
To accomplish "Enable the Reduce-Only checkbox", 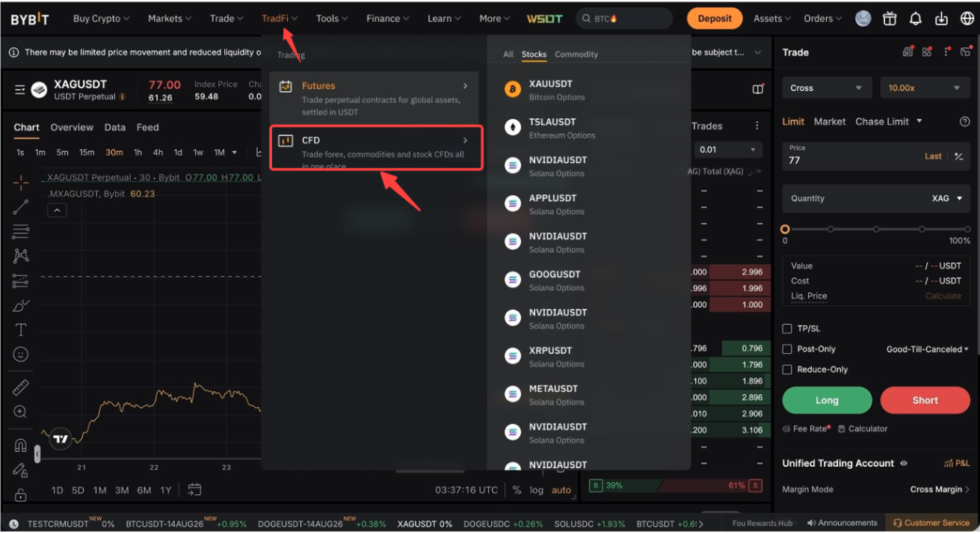I will pos(787,369).
